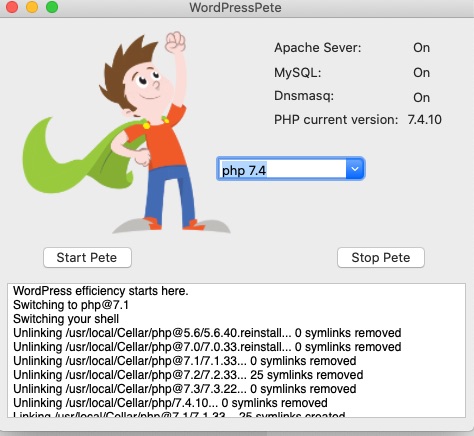Screen dimensions: 474x436
Task: Click log line unlinking php@5.6/5.6.40.reinstall
Action: [x=207, y=333]
